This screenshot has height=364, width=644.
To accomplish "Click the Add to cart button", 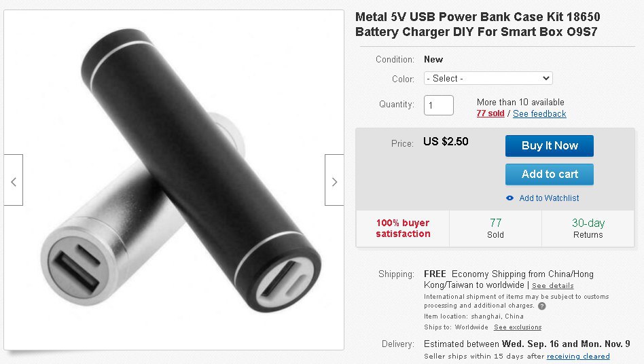I will [x=550, y=174].
